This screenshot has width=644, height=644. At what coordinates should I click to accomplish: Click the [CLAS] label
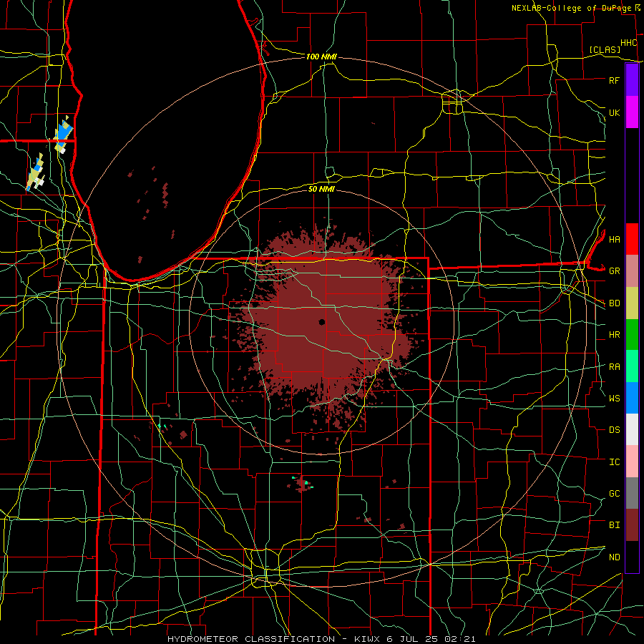[x=605, y=49]
